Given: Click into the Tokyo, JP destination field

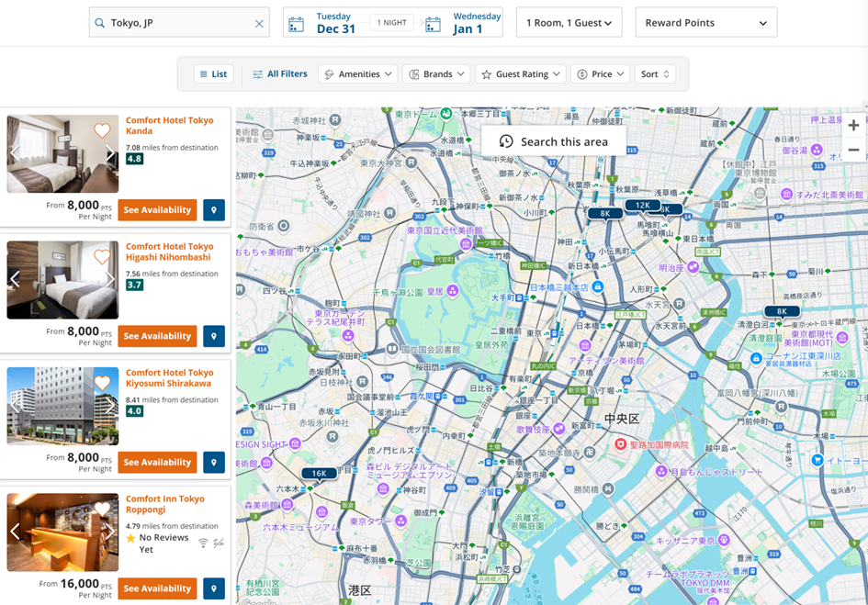Looking at the screenshot, I should pos(179,22).
